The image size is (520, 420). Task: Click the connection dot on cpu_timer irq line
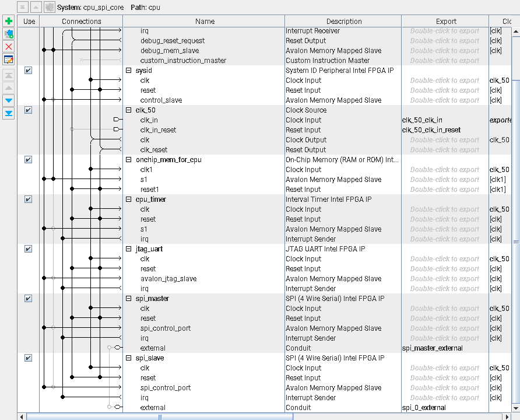pos(63,238)
